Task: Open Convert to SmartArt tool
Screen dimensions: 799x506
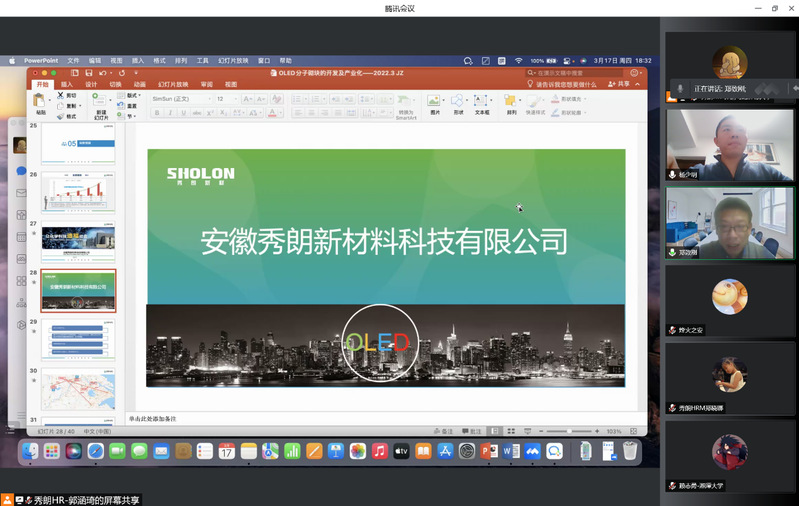Action: pyautogui.click(x=406, y=102)
